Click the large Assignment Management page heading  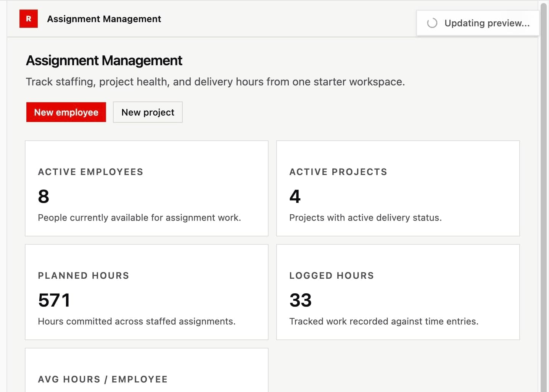(x=104, y=61)
